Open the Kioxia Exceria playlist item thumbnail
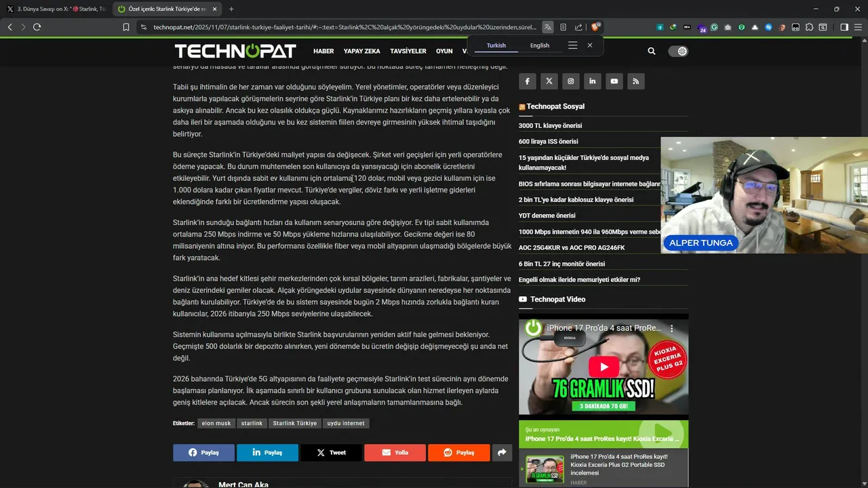This screenshot has width=868, height=488. click(x=545, y=468)
